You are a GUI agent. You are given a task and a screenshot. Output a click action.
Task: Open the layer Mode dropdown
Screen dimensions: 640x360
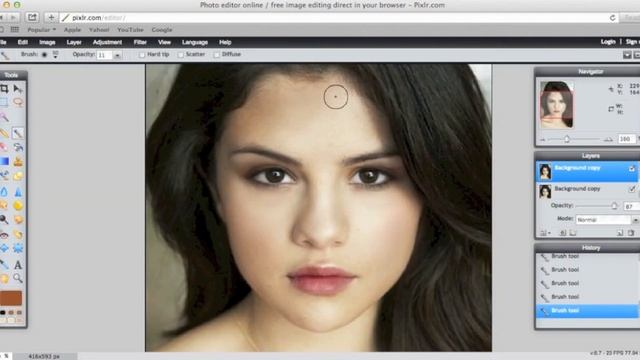(607, 220)
